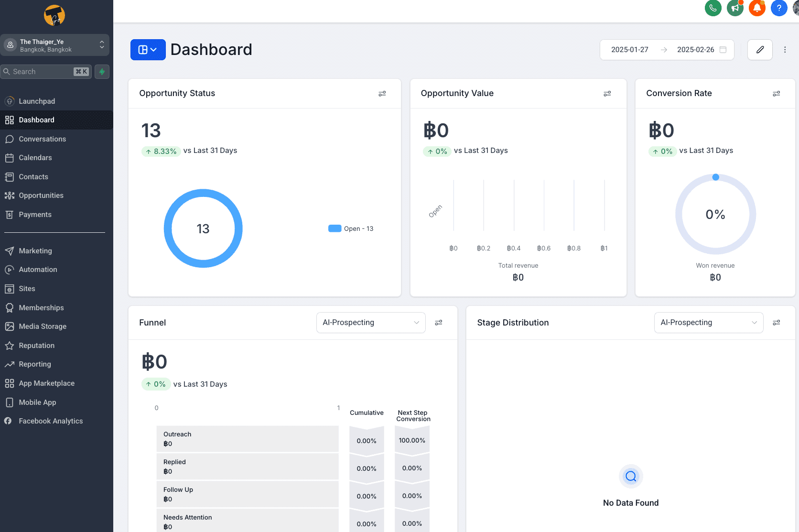Click the Outreach 0.00% cumulative value
The image size is (799, 532).
pos(367,441)
